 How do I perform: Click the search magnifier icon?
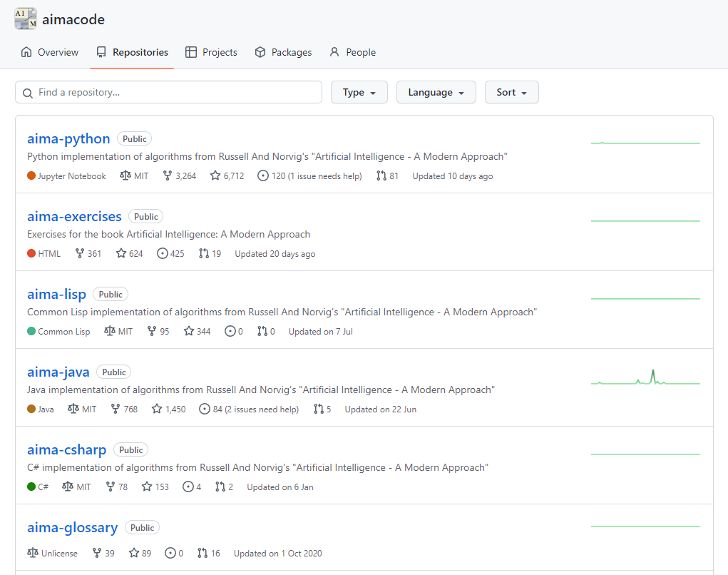(28, 93)
